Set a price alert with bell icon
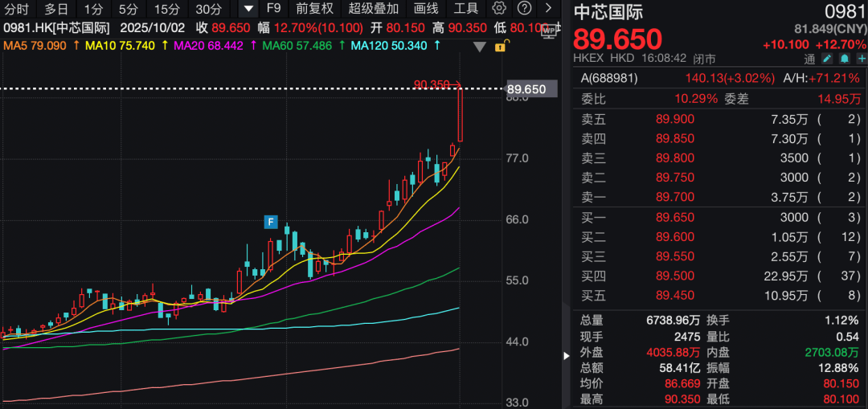 tap(844, 59)
